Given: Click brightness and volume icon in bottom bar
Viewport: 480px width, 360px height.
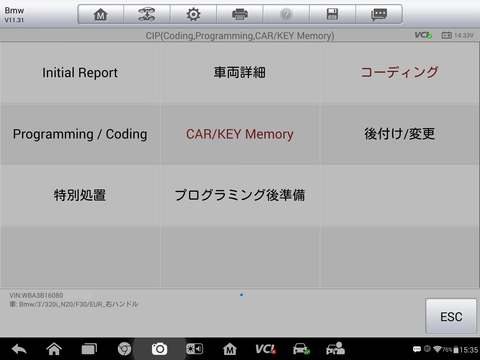Looking at the screenshot, I should point(195,349).
